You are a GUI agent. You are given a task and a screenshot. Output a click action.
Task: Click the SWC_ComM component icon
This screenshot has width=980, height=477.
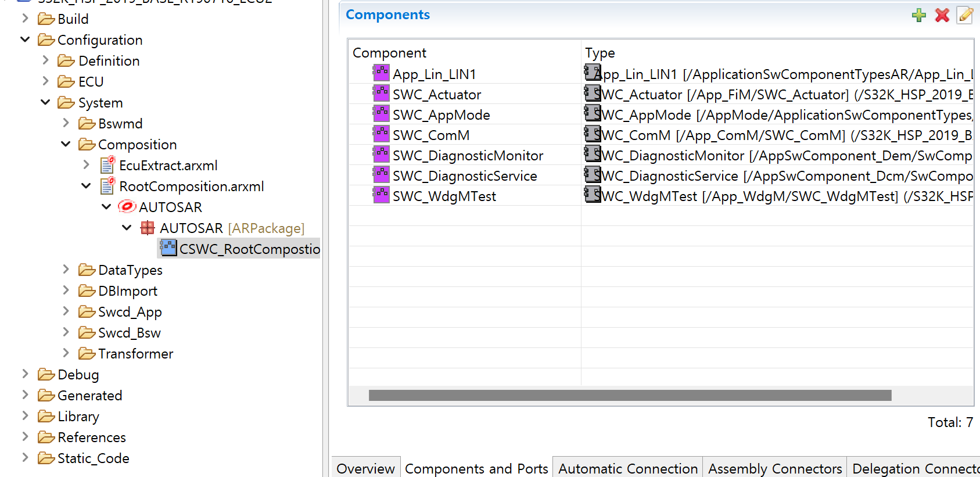pyautogui.click(x=381, y=134)
